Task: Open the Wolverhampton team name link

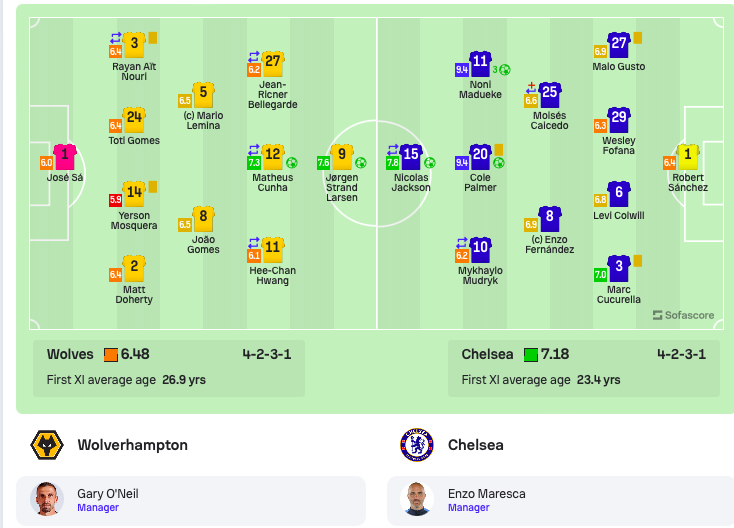Action: coord(132,445)
